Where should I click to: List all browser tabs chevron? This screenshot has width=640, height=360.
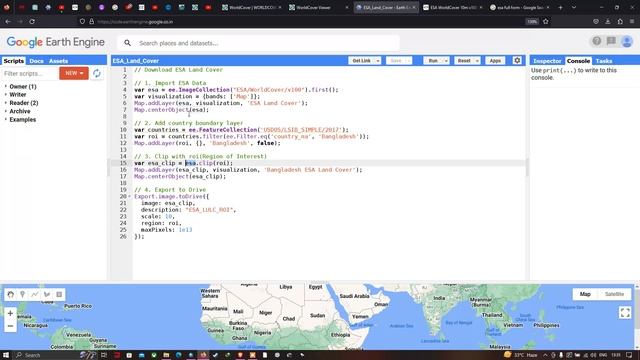[574, 7]
